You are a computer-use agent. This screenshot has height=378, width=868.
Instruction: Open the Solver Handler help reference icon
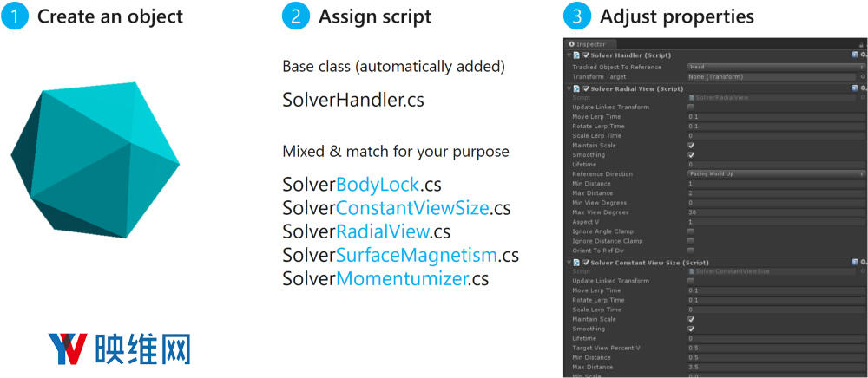[854, 55]
